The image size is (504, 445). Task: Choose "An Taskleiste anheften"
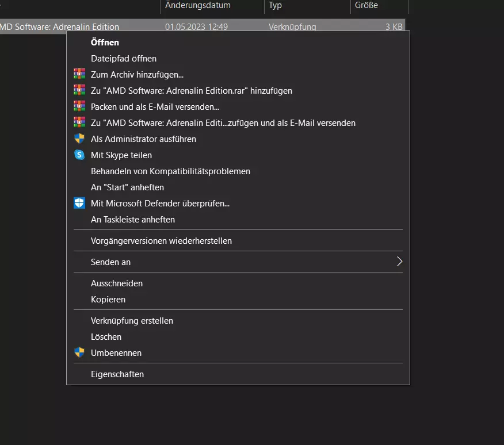[238, 219]
